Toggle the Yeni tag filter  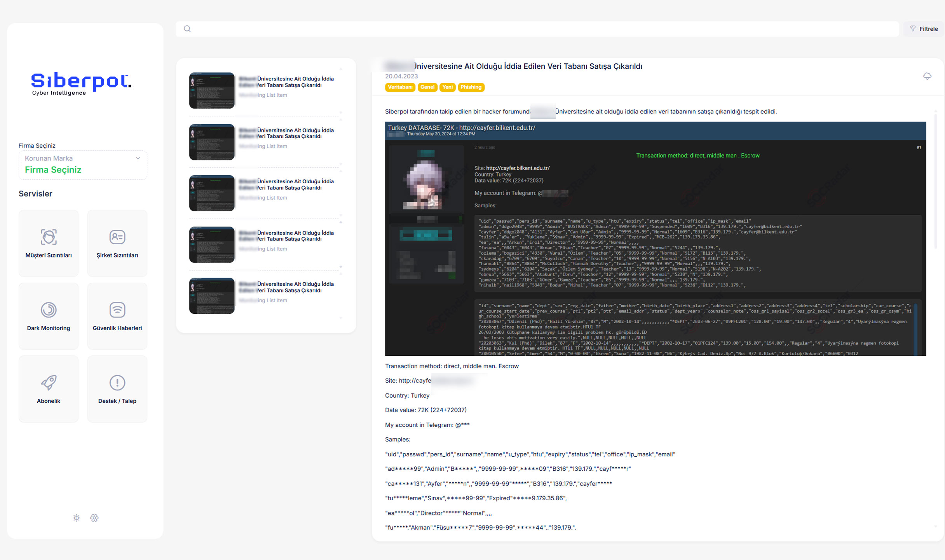(447, 87)
